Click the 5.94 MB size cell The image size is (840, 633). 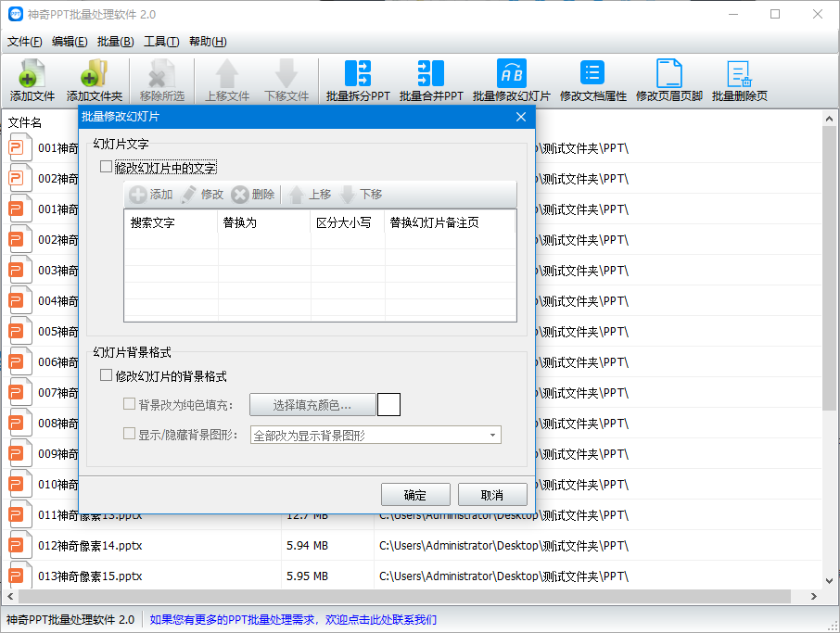pyautogui.click(x=307, y=546)
